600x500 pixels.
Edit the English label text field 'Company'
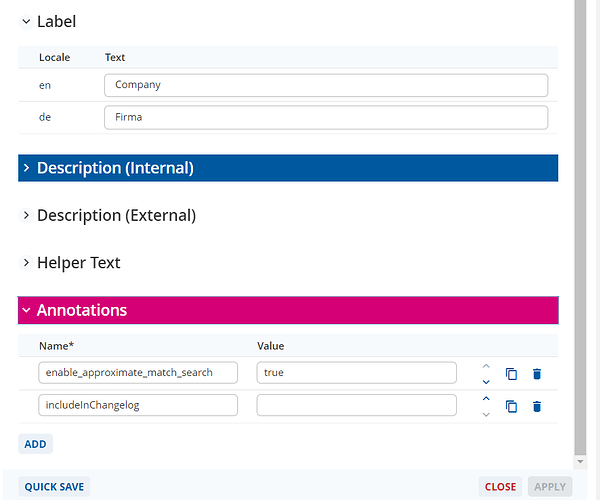pyautogui.click(x=326, y=85)
